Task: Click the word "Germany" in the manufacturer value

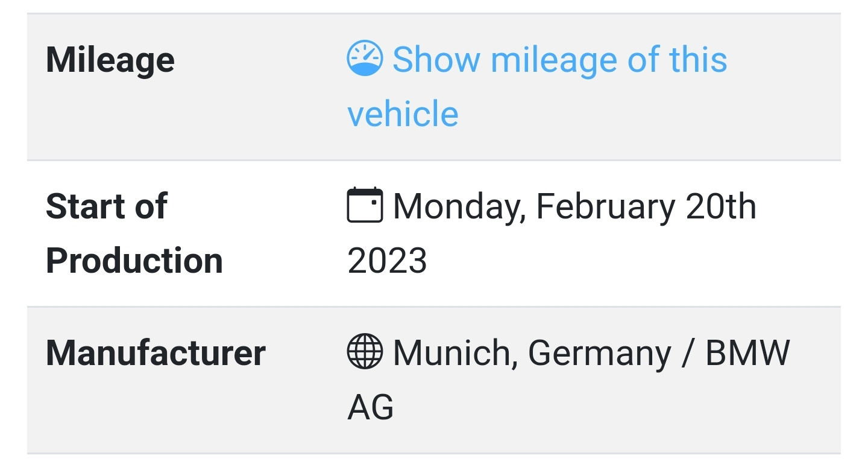Action: (599, 353)
